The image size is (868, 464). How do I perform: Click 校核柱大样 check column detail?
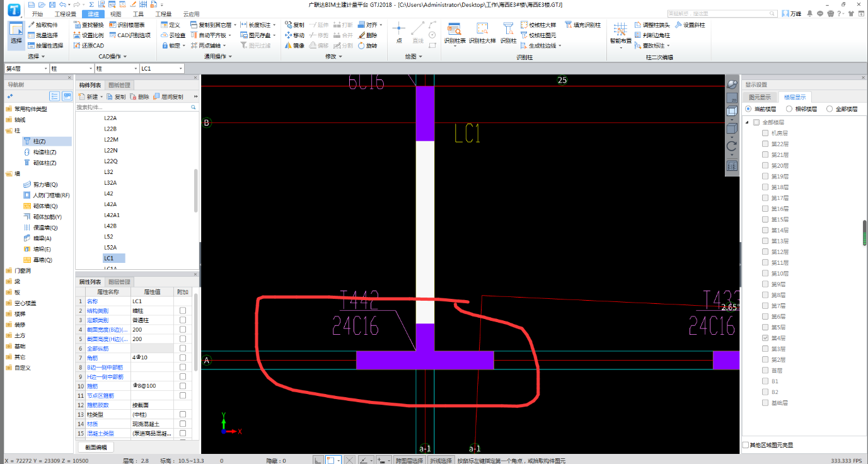[x=539, y=25]
